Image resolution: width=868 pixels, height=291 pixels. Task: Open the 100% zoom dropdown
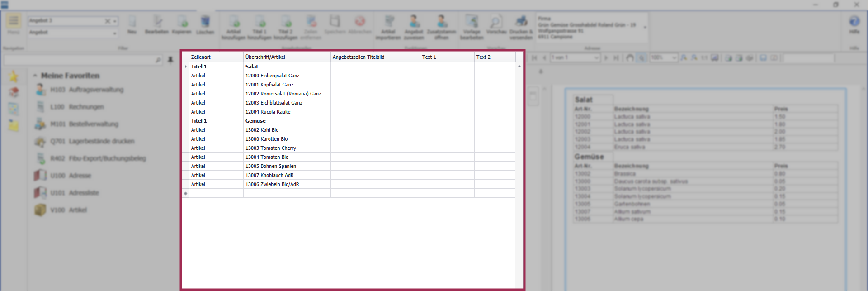(x=675, y=58)
